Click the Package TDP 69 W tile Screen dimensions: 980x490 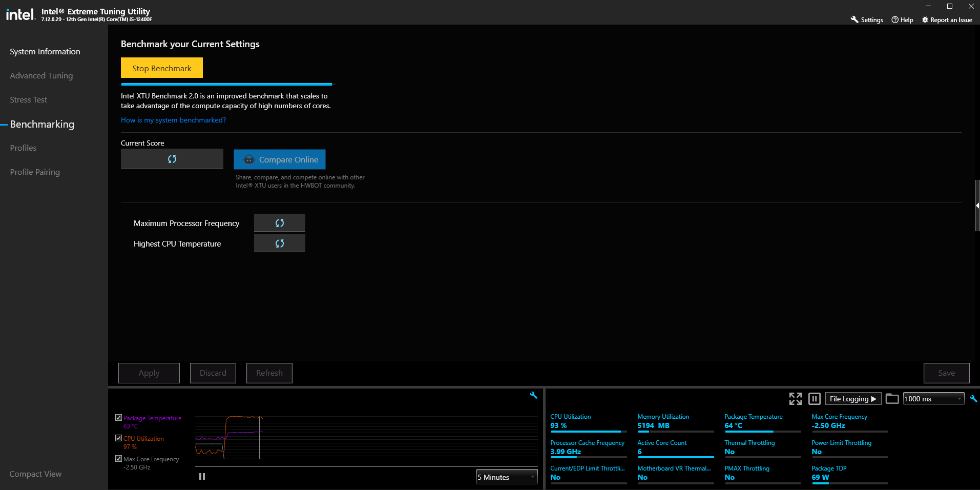[850, 474]
